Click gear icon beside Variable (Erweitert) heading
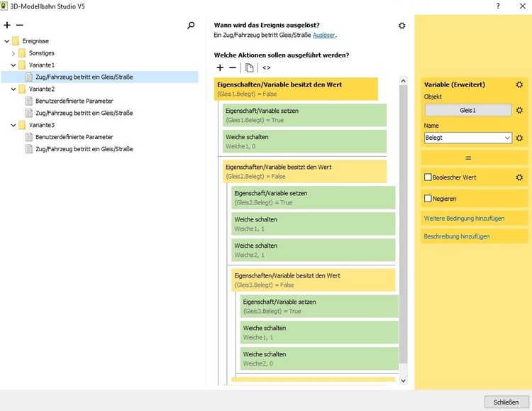The image size is (532, 411). (519, 84)
